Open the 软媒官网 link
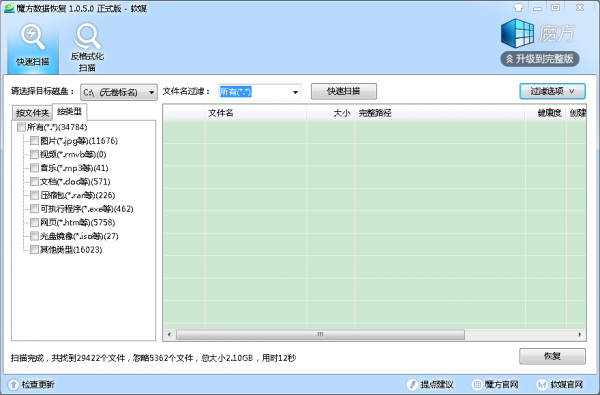 click(x=566, y=384)
